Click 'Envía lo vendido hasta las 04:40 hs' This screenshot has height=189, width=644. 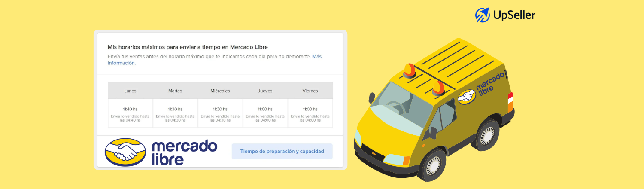tap(130, 118)
